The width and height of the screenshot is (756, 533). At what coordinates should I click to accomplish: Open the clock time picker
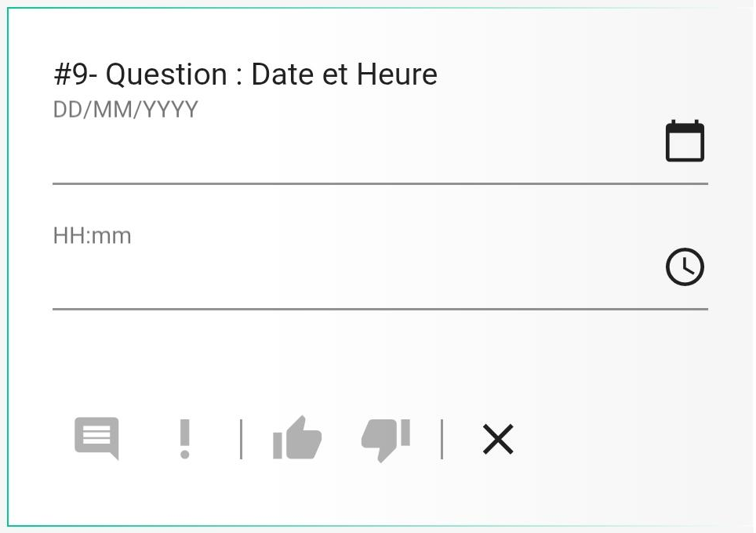pos(685,267)
